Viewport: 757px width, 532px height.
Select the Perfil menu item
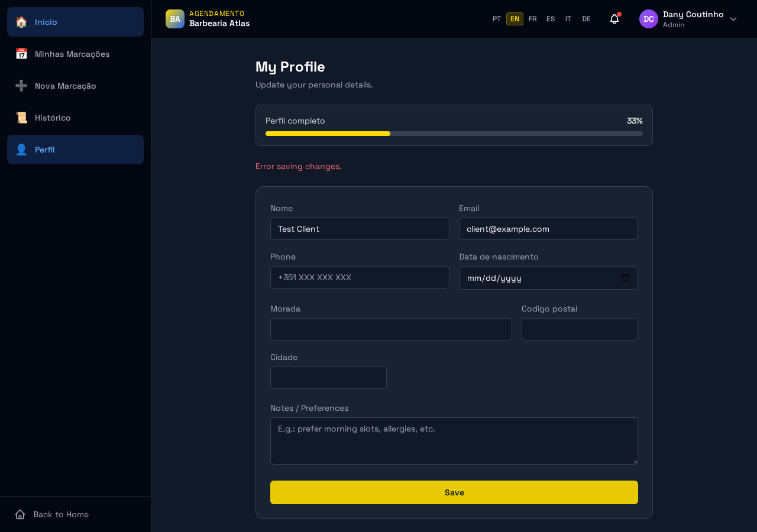pos(75,150)
